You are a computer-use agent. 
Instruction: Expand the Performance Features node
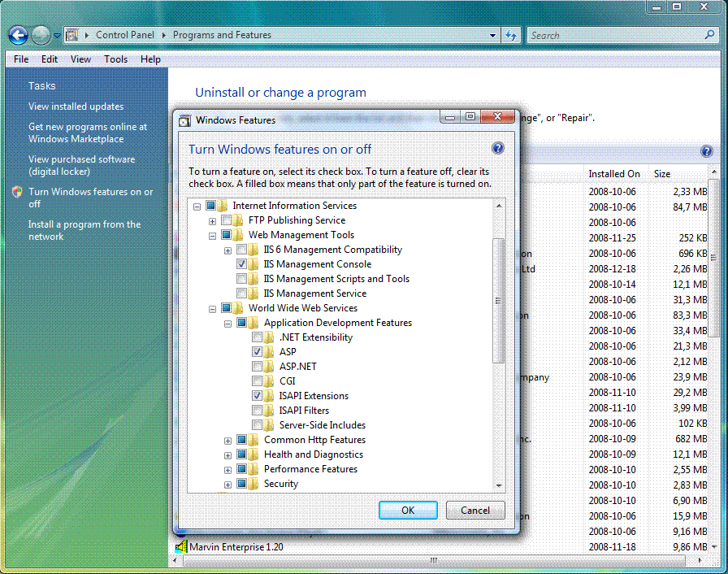pos(227,470)
